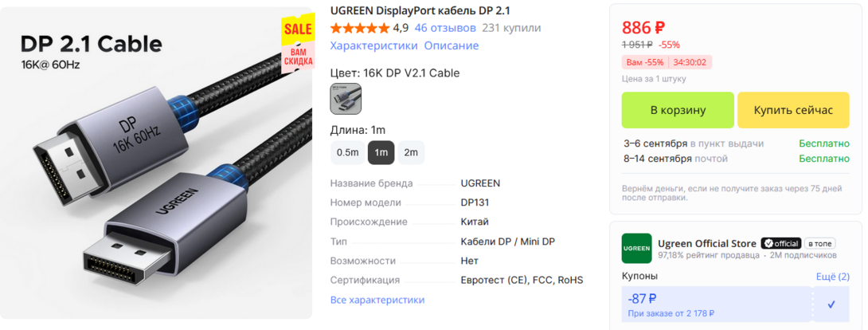The height and width of the screenshot is (330, 868).
Task: Open the 46 отзывов reviews link
Action: [445, 28]
